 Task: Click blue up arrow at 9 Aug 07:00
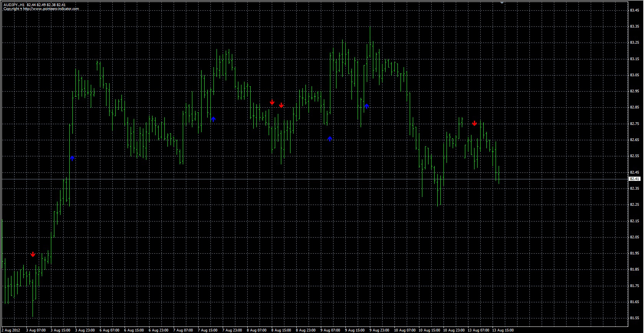pos(330,139)
